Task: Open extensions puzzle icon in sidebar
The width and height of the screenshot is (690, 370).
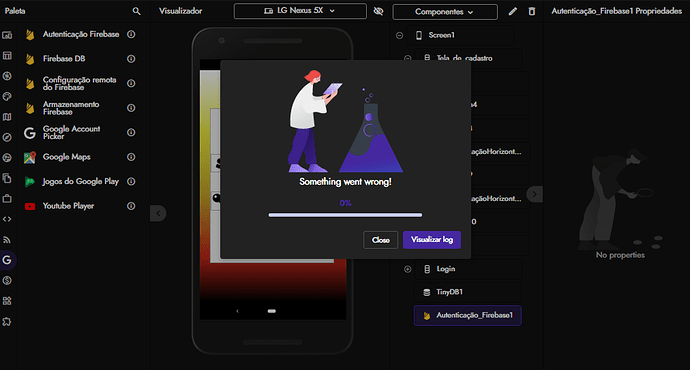Action: (7, 322)
